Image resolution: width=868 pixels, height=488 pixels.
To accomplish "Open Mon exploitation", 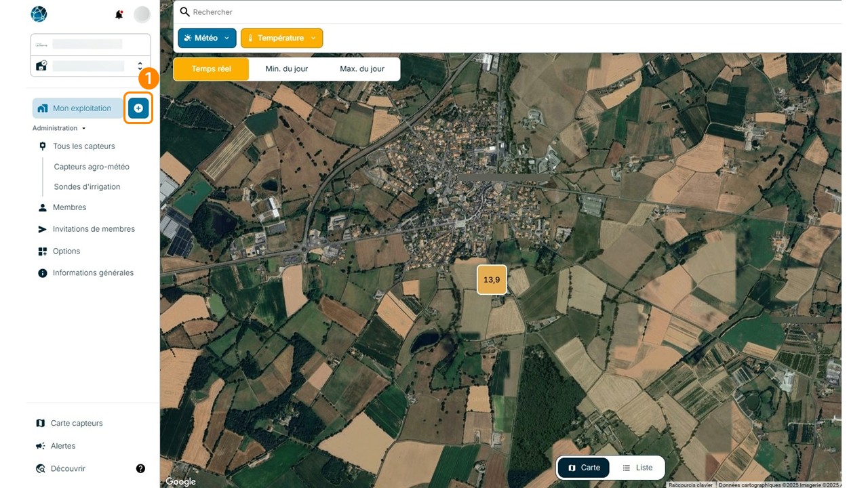I will pyautogui.click(x=77, y=108).
